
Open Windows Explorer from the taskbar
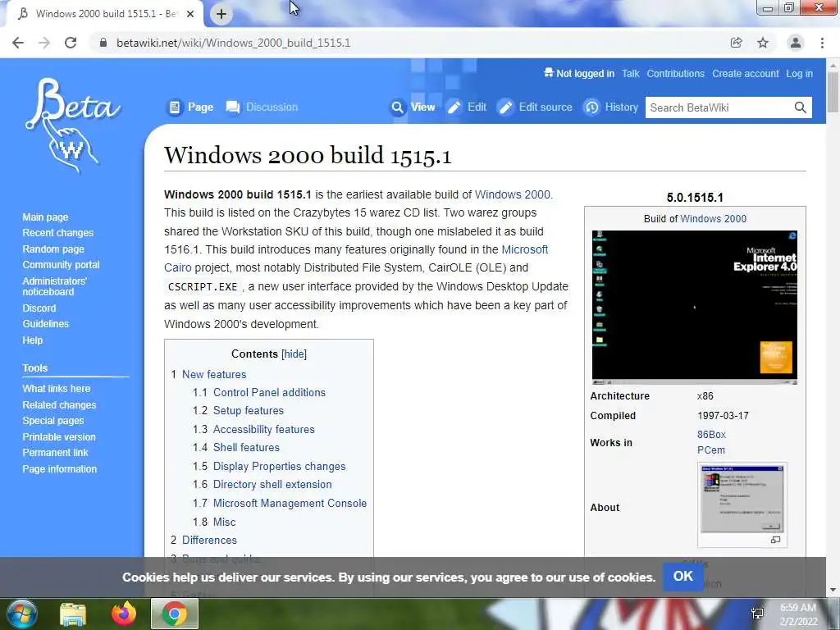73,614
